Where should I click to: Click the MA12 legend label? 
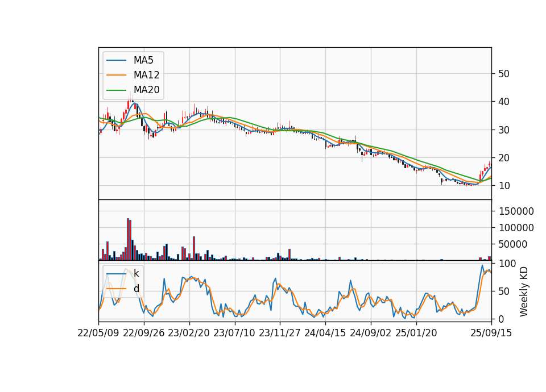click(146, 75)
